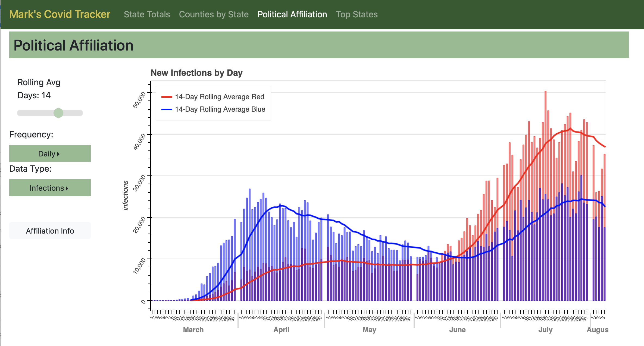Image resolution: width=644 pixels, height=346 pixels.
Task: Click the 40,000 y-axis tick label
Action: coord(139,142)
